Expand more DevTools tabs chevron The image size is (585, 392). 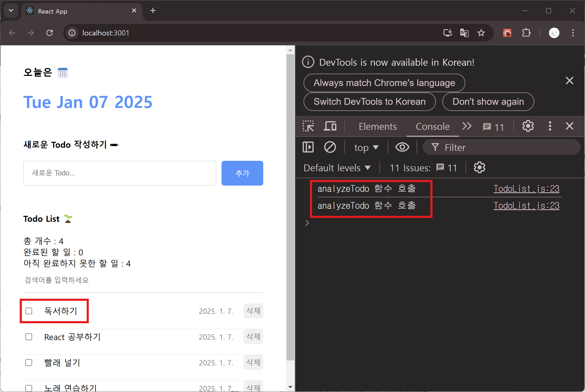tap(467, 126)
